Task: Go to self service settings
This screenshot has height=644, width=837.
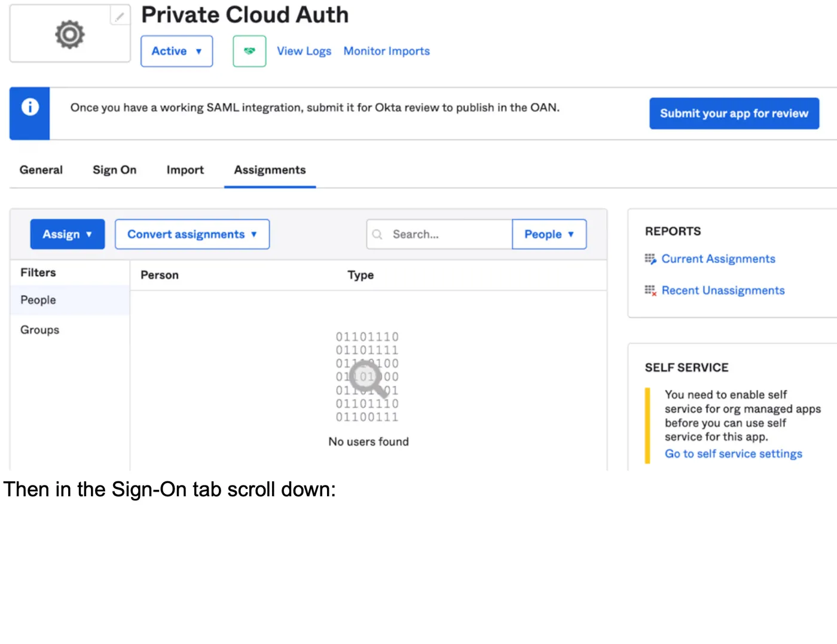Action: tap(734, 454)
